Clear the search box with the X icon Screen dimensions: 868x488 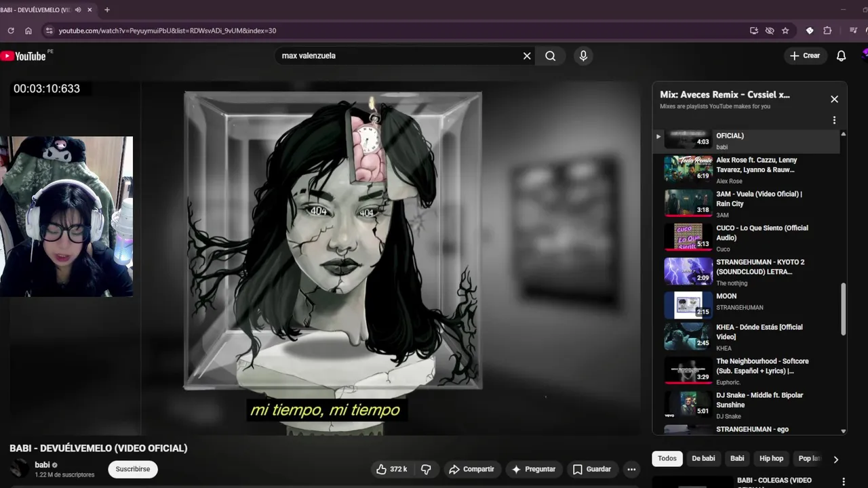[x=527, y=56]
